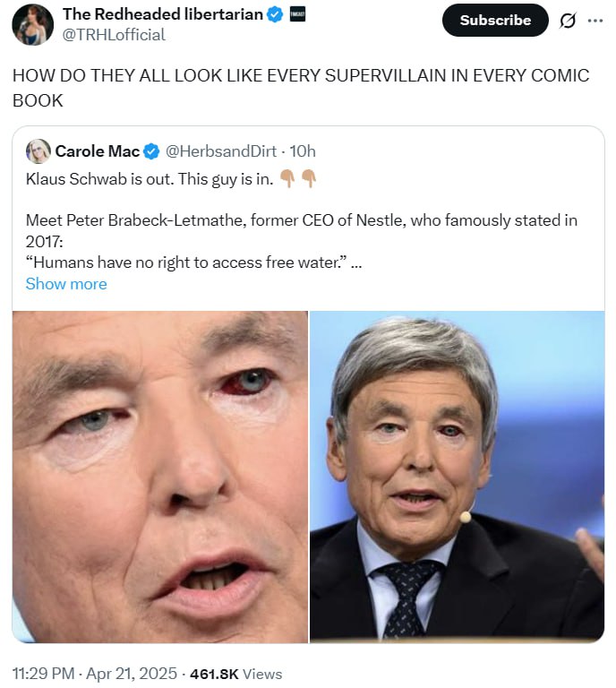
Task: Open the Grok explain icon next to Subscribe
Action: 568,21
